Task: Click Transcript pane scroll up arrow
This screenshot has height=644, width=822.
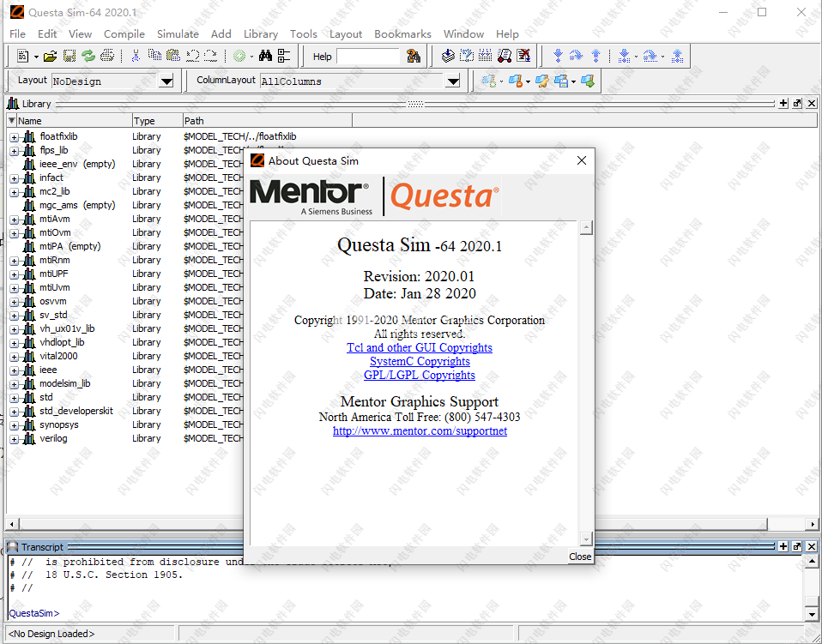Action: [812, 563]
